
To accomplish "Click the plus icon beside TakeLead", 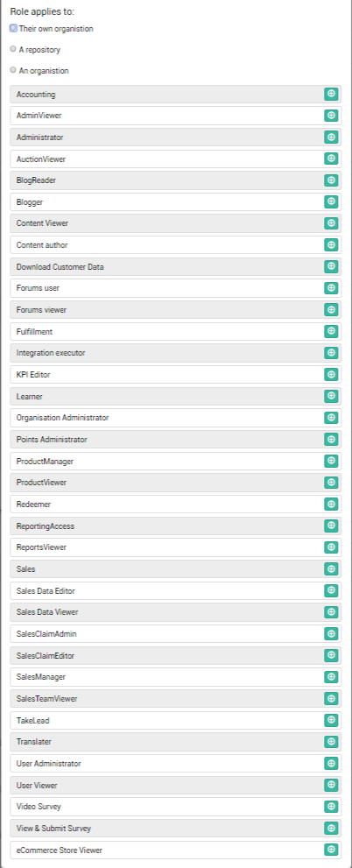I will coord(331,720).
